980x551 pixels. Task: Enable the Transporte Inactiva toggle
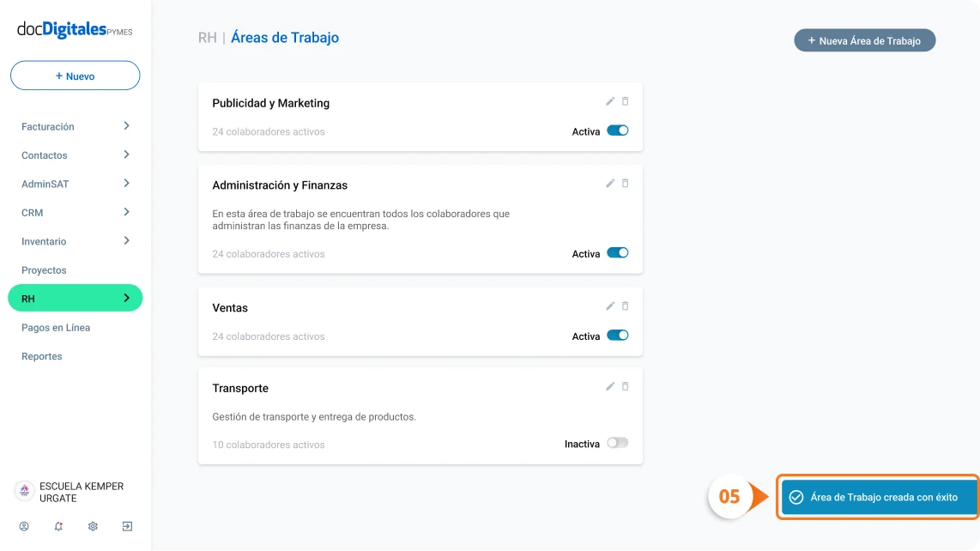tap(618, 444)
